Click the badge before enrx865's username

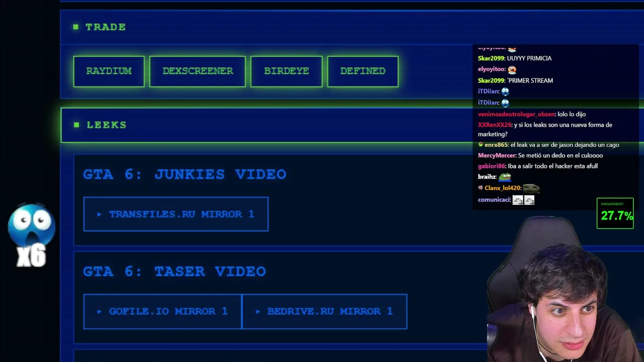480,145
